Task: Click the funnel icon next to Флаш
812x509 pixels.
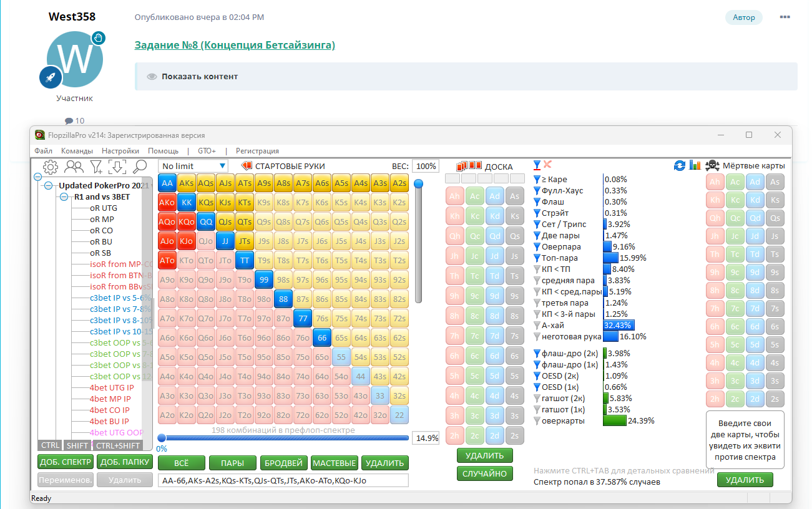Action: click(x=537, y=202)
